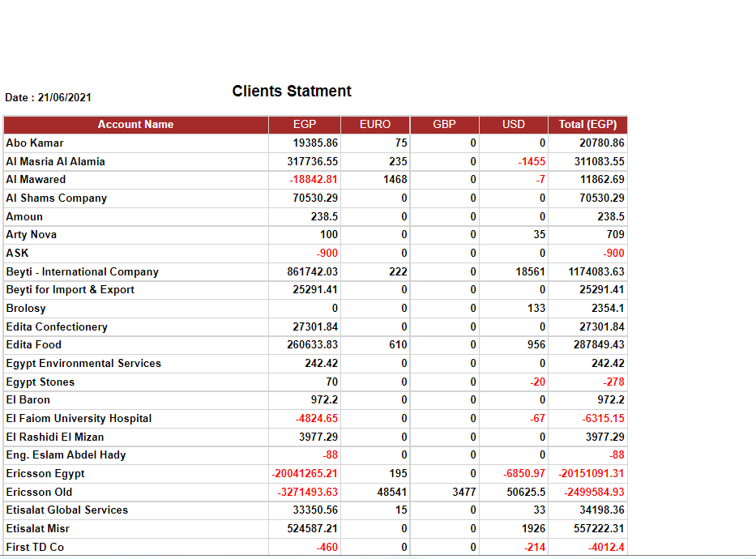Click Egypt Environmental Services account
The image size is (756, 559).
83,363
